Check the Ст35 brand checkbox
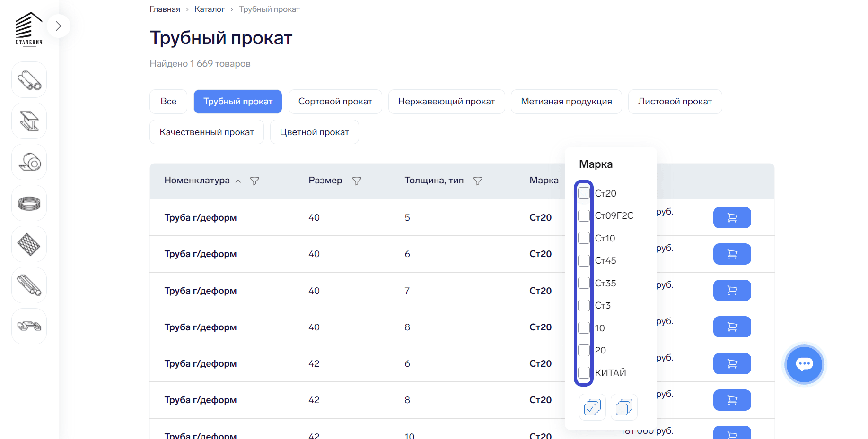The width and height of the screenshot is (868, 439). tap(584, 283)
